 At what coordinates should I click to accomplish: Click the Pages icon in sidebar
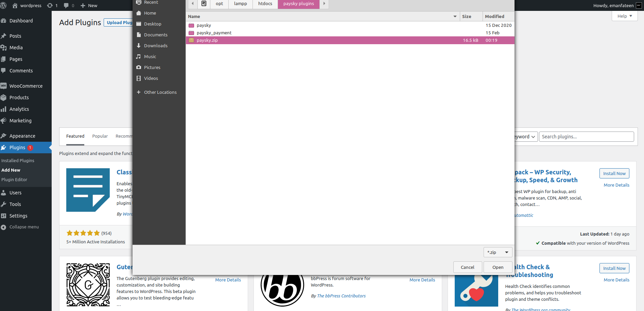(x=4, y=59)
